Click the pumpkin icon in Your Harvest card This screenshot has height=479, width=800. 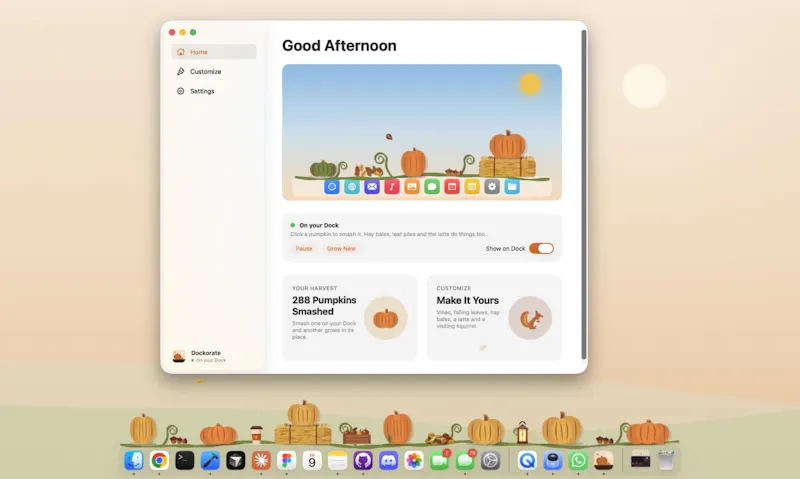[x=386, y=318]
